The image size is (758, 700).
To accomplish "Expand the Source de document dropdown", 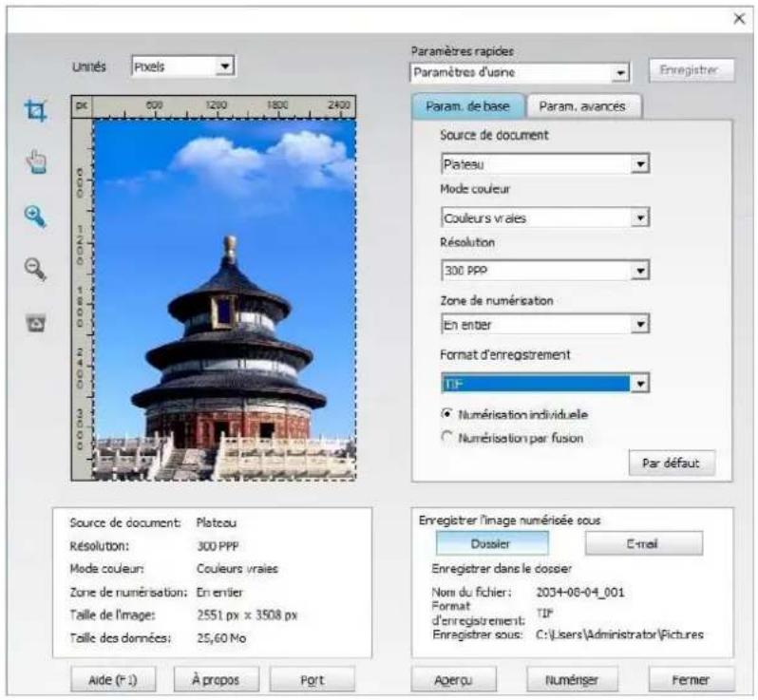I will tap(545, 164).
